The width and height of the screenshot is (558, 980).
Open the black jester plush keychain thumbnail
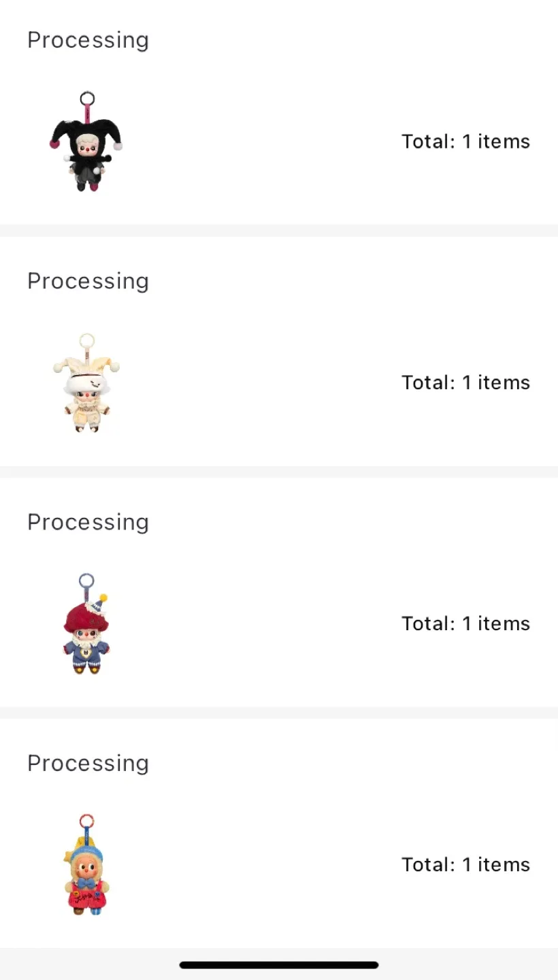click(86, 142)
